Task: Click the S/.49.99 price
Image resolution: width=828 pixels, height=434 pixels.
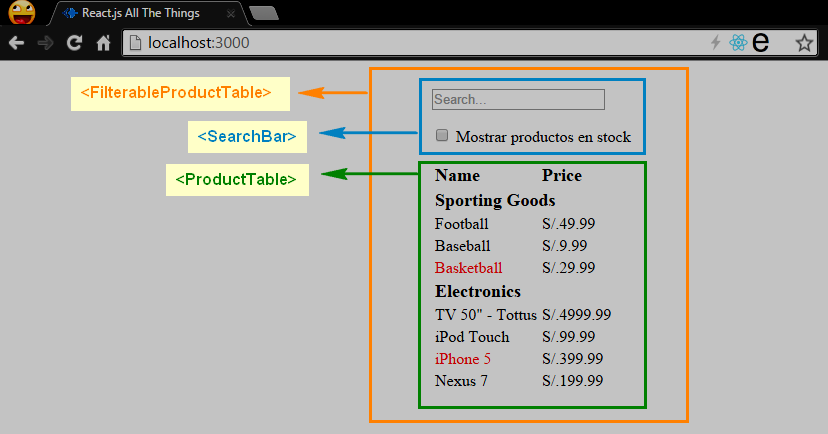Action: [568, 224]
